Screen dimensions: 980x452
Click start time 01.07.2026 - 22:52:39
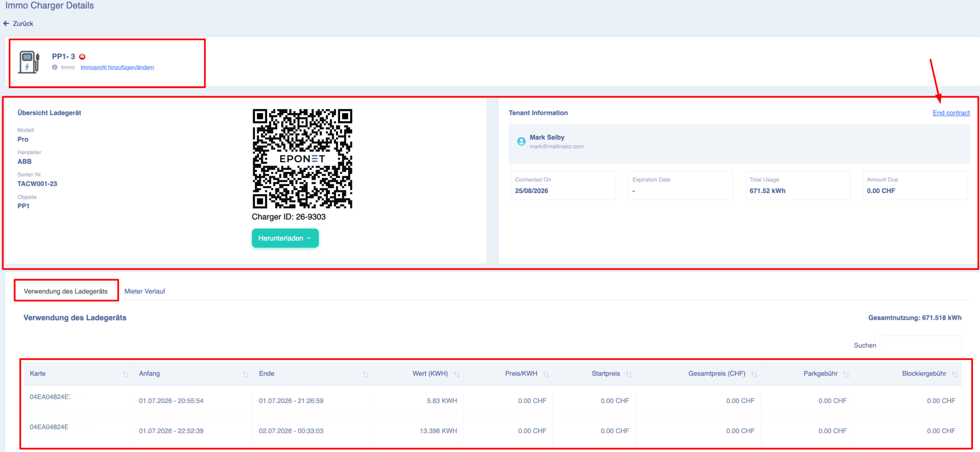pos(171,431)
